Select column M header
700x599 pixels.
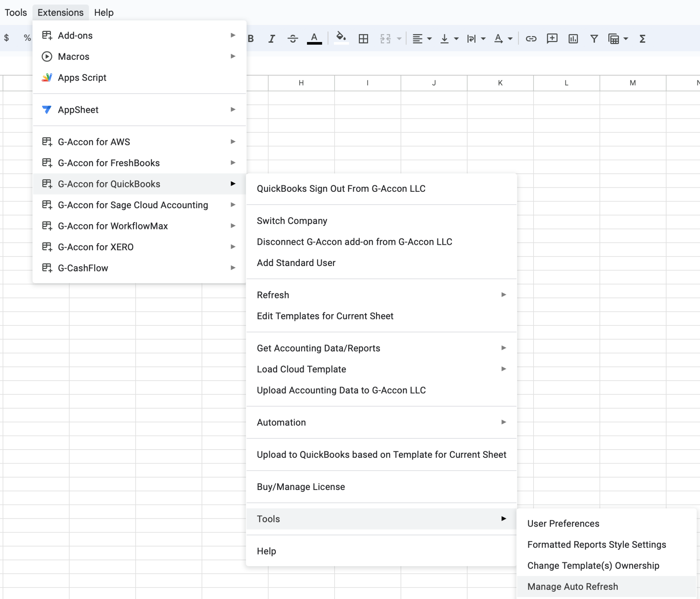633,83
